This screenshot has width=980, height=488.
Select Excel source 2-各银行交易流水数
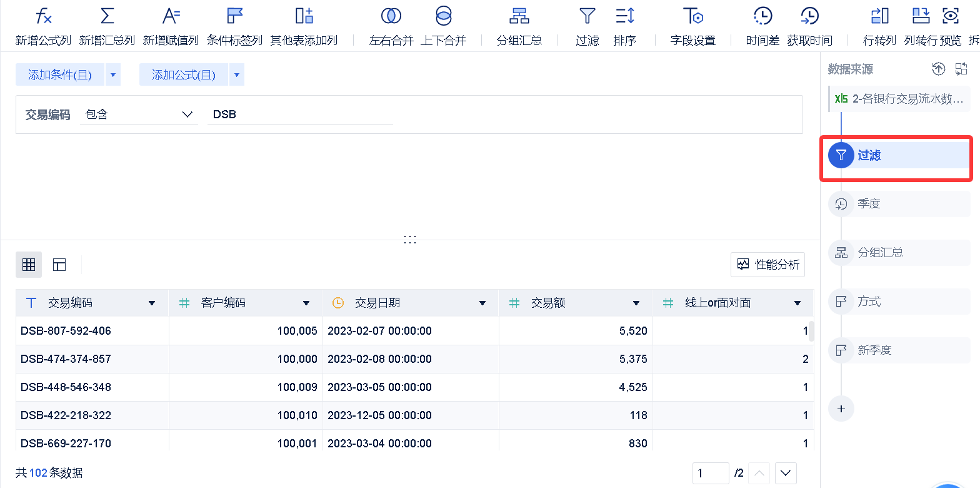[900, 99]
